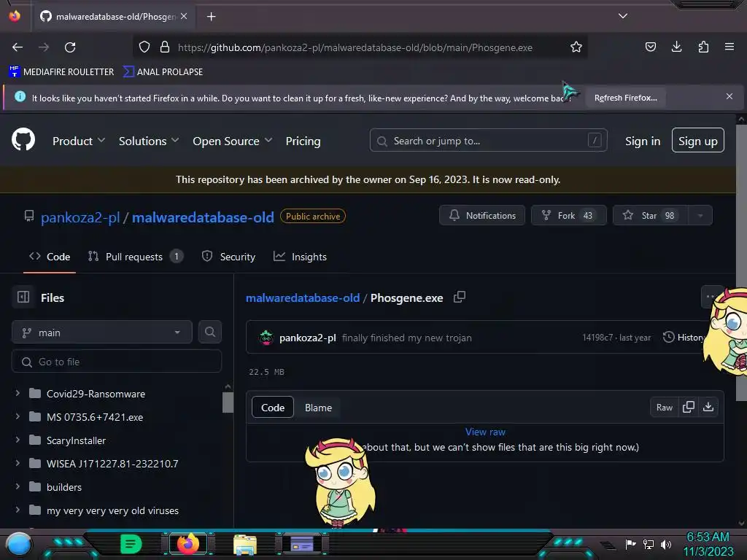Open the Pricing page
This screenshot has width=747, height=560.
(x=303, y=141)
